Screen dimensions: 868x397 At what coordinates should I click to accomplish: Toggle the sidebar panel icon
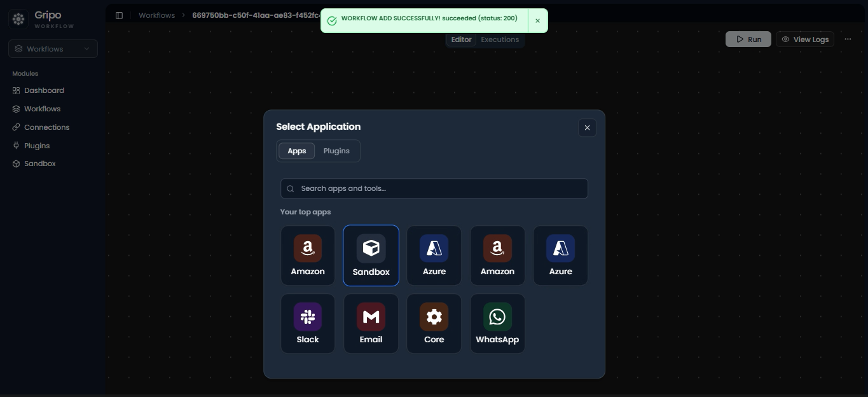[119, 15]
